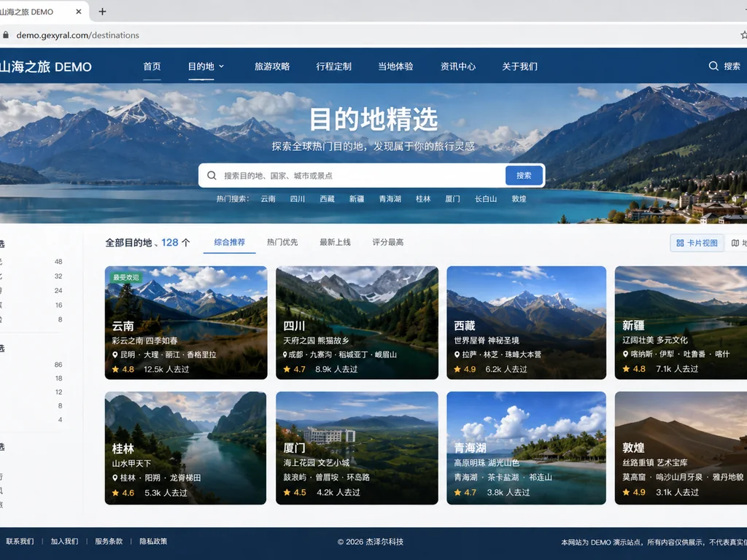747x560 pixels.
Task: Click the magnifier icon inside the hero search box
Action: point(212,176)
